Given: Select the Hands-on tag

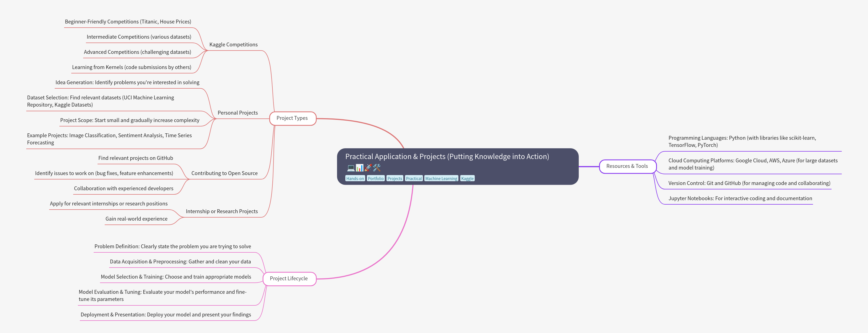Looking at the screenshot, I should pyautogui.click(x=355, y=178).
